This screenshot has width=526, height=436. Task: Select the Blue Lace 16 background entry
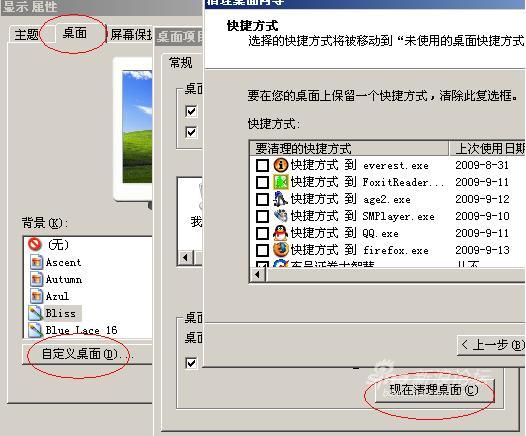82,330
